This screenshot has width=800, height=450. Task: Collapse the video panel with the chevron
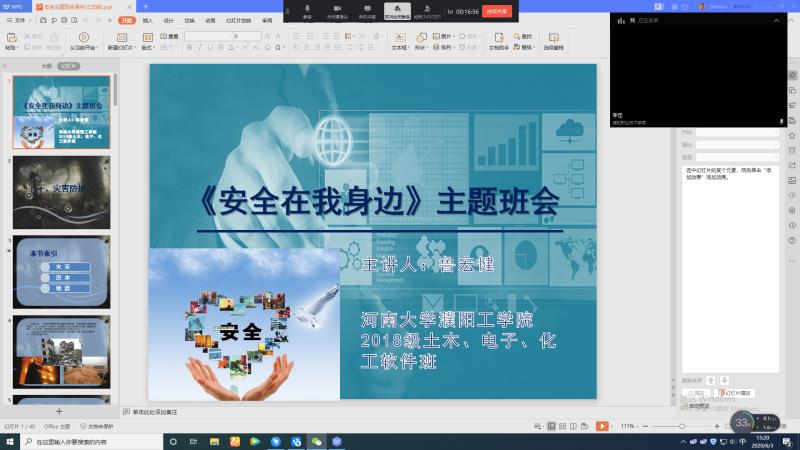click(776, 20)
